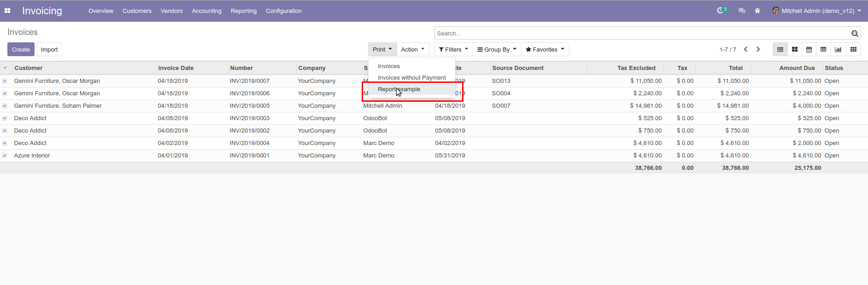Click total $ 750.00 cell
Viewport: 868px width, 285px height.
(x=737, y=131)
